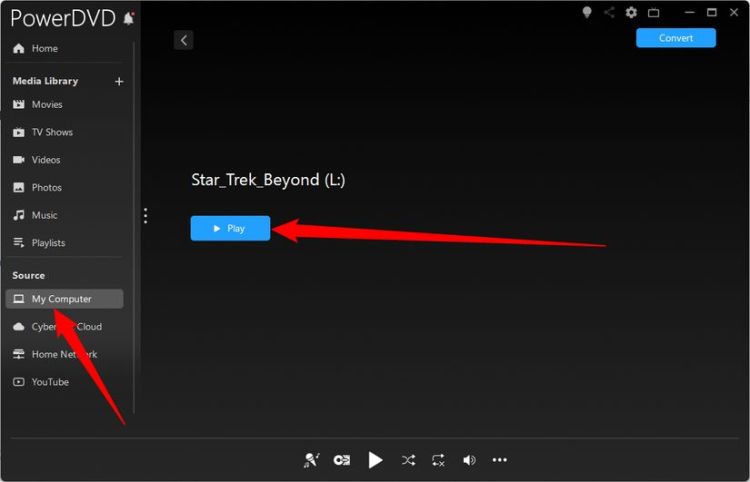This screenshot has width=750, height=482.
Task: Open the settings gear
Action: coord(631,13)
